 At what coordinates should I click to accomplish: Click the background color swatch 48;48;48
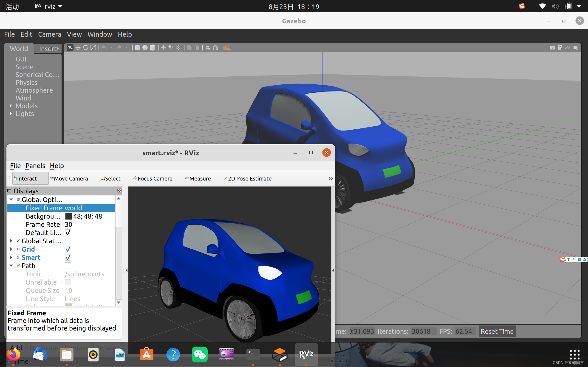[x=69, y=216]
